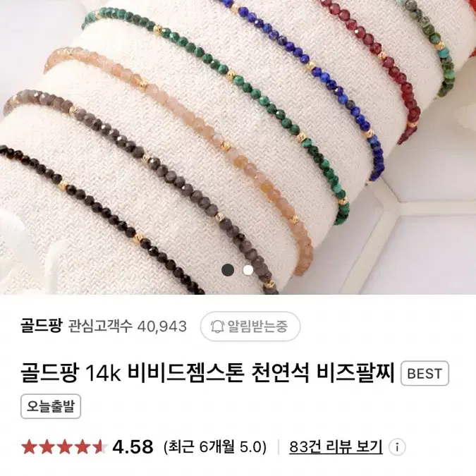
Task: Open the 골드팡 store name
Action: pyautogui.click(x=42, y=326)
